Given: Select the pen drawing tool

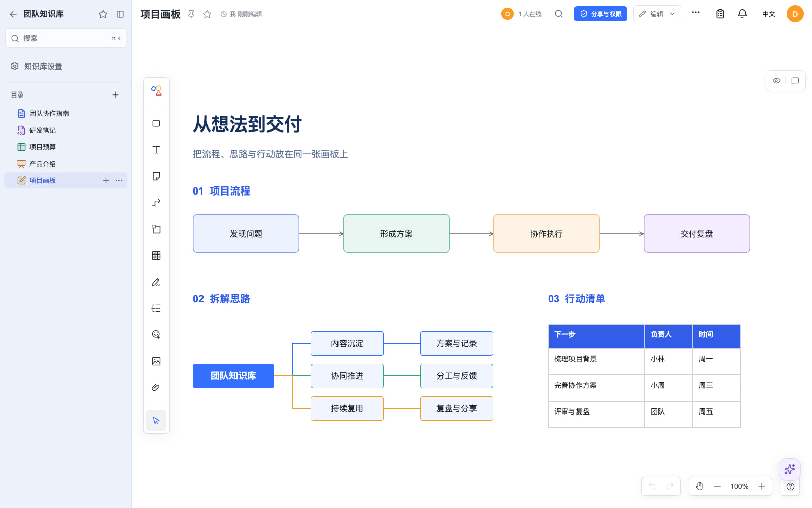Looking at the screenshot, I should click(x=156, y=282).
